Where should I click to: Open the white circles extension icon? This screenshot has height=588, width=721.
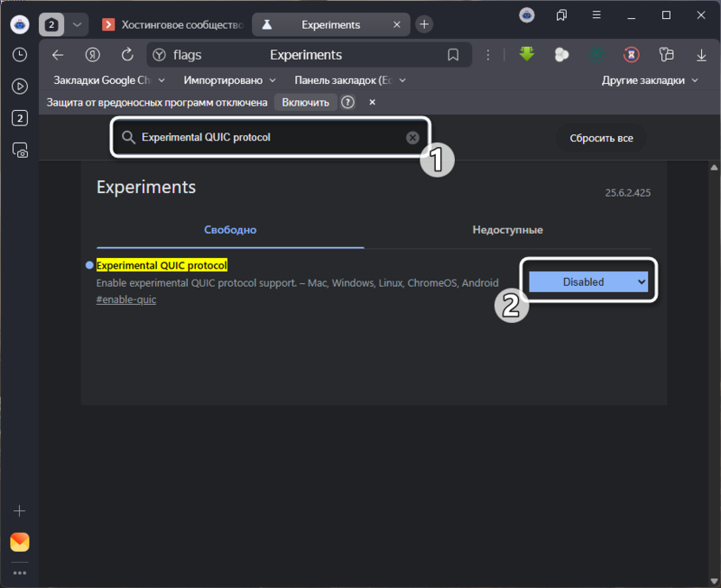pos(562,55)
